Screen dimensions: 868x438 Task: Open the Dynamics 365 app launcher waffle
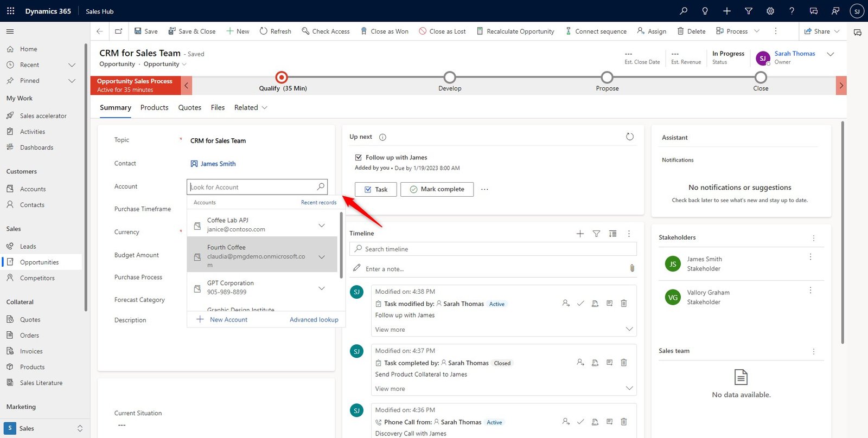[x=10, y=11]
